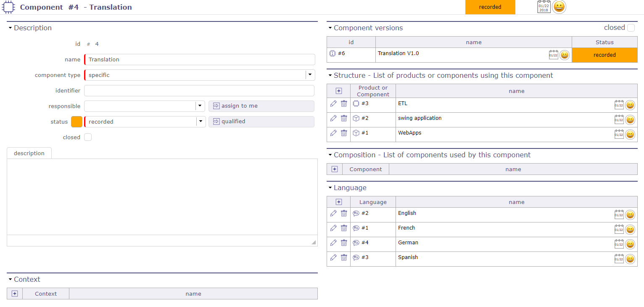Collapse the Description section
This screenshot has width=644, height=307.
click(10, 28)
